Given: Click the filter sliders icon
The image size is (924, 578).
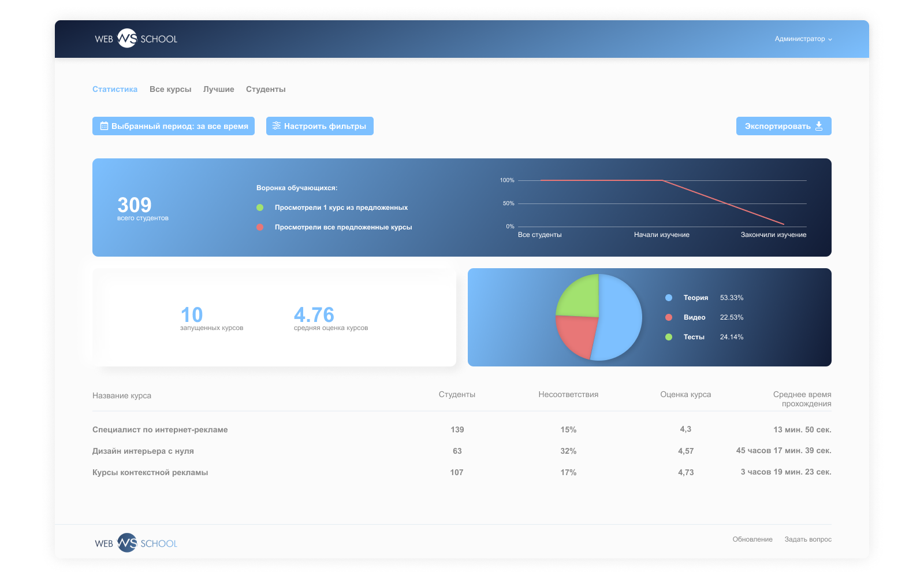Looking at the screenshot, I should click(x=277, y=126).
